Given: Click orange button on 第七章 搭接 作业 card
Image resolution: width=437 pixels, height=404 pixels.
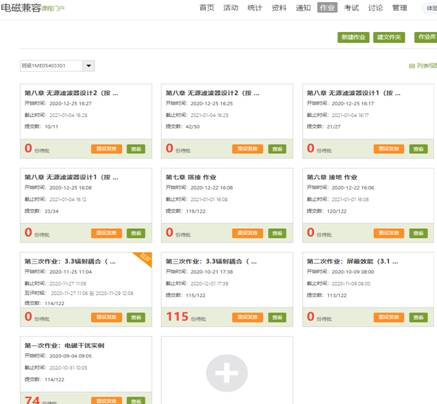Looking at the screenshot, I should tap(248, 233).
